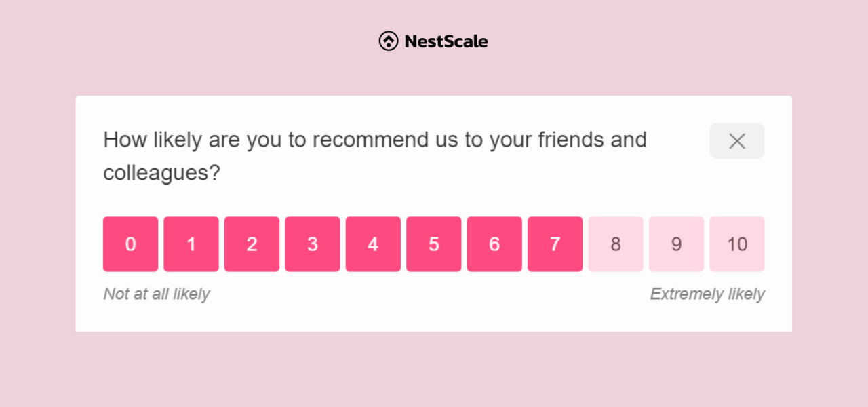The width and height of the screenshot is (868, 407).
Task: Choose the light pink 8 rating
Action: coord(616,244)
